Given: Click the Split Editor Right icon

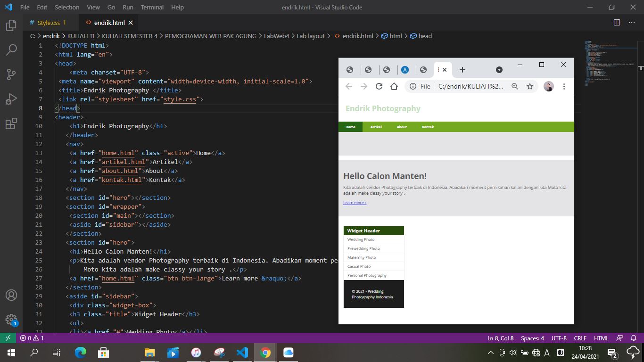Looking at the screenshot, I should point(617,23).
